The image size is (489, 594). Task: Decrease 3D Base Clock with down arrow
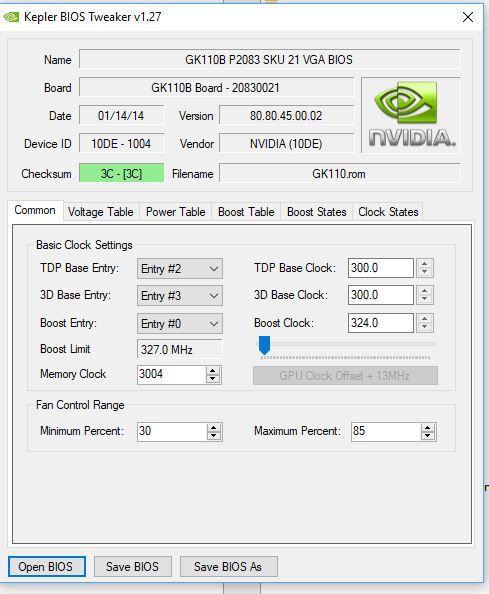tap(425, 299)
